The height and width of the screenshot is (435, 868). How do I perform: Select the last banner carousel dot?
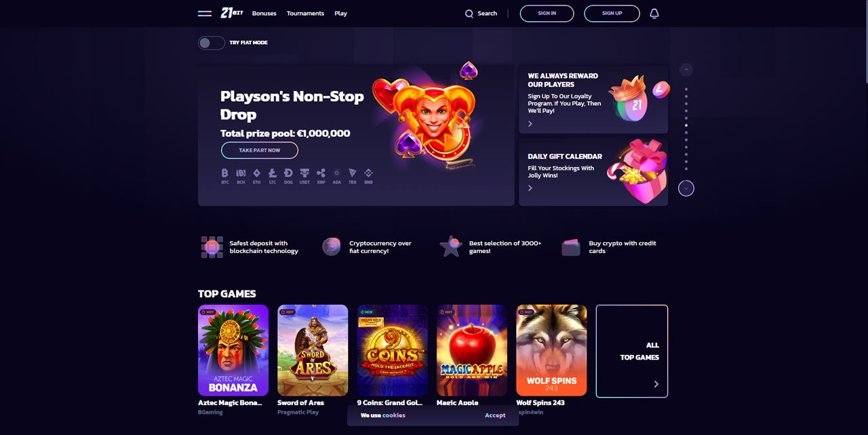686,169
